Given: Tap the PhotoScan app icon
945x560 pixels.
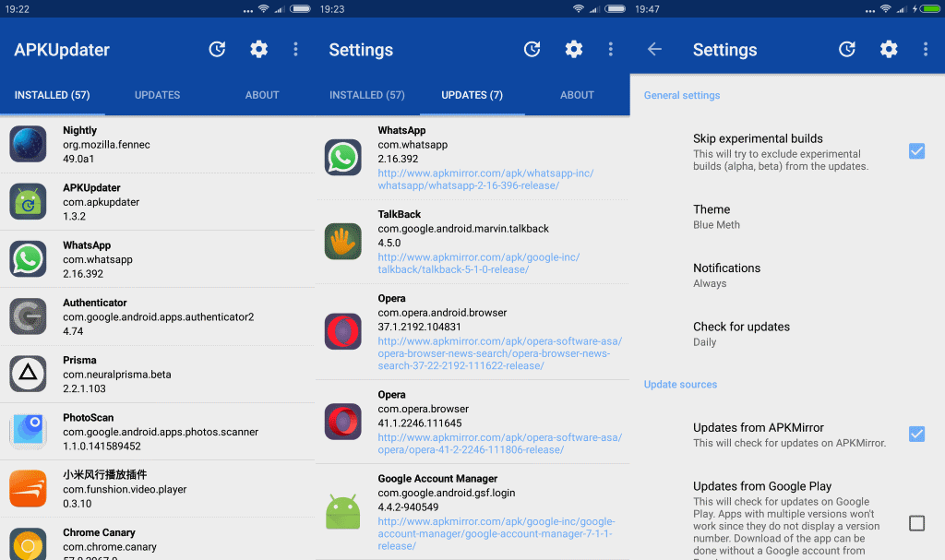Looking at the screenshot, I should (x=28, y=431).
